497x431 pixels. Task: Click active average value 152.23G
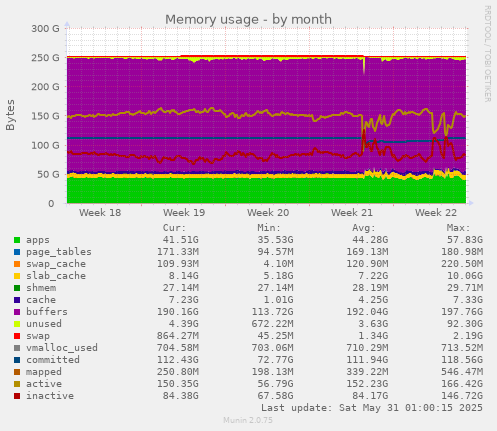(x=367, y=384)
